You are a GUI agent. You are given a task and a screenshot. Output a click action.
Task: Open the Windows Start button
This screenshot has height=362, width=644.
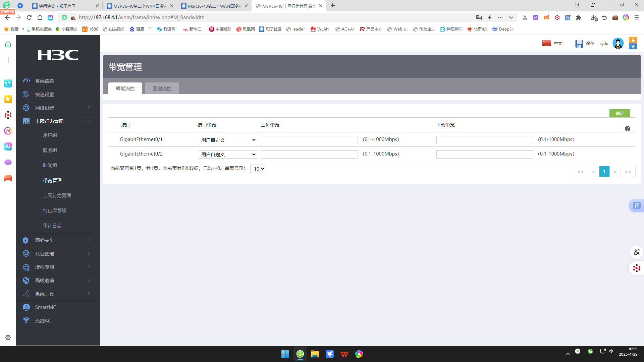click(285, 354)
